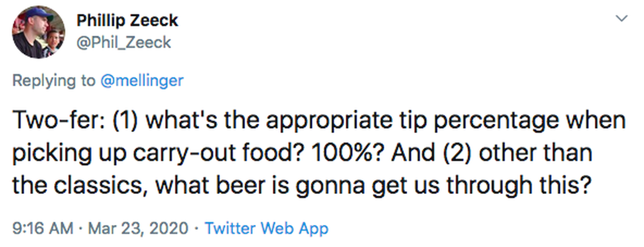Click "100%?" in the tweet body
This screenshot has height=247, width=644.
[323, 154]
